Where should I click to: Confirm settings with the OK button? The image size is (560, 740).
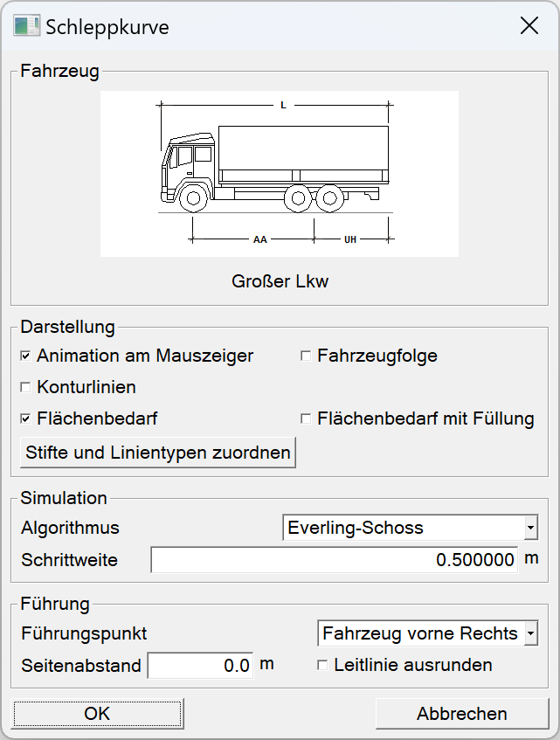tap(97, 713)
